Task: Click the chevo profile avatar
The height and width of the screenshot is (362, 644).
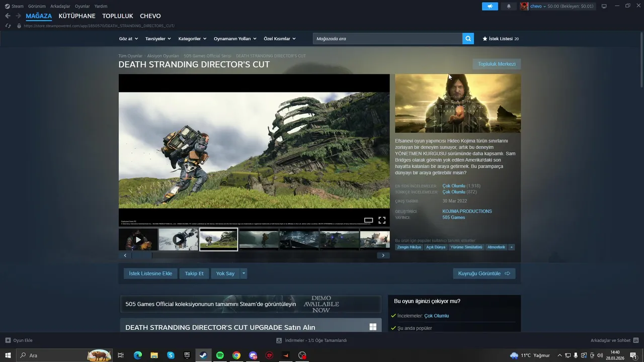Action: click(524, 6)
